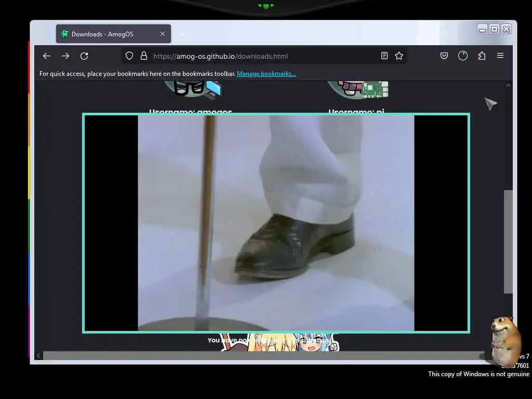Screen dimensions: 532x399
Task: Open the extensions puzzle icon
Action: click(482, 56)
